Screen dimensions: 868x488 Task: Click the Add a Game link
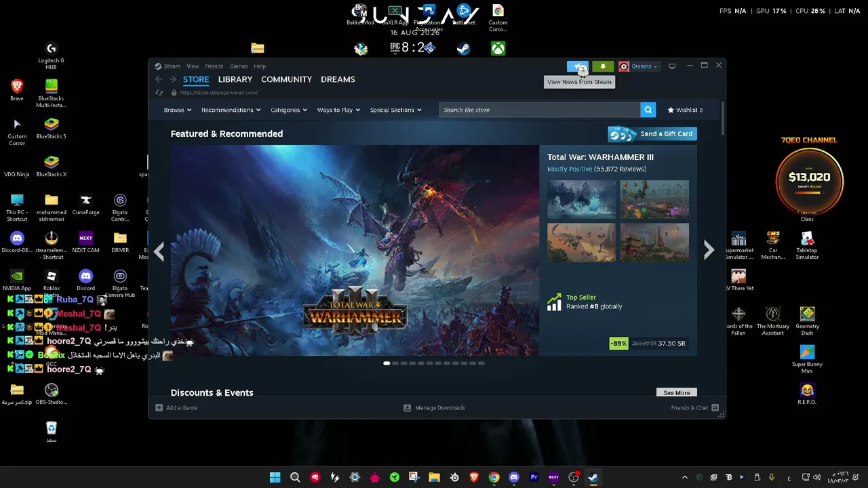pos(182,408)
